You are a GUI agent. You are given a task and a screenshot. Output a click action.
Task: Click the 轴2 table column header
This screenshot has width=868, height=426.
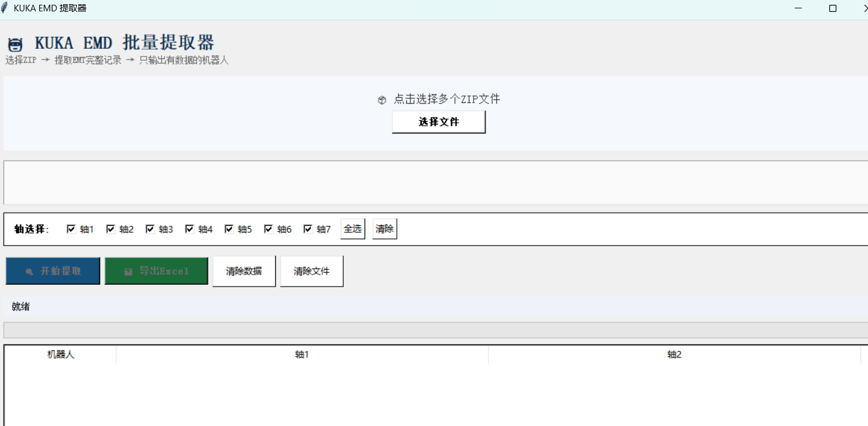674,355
